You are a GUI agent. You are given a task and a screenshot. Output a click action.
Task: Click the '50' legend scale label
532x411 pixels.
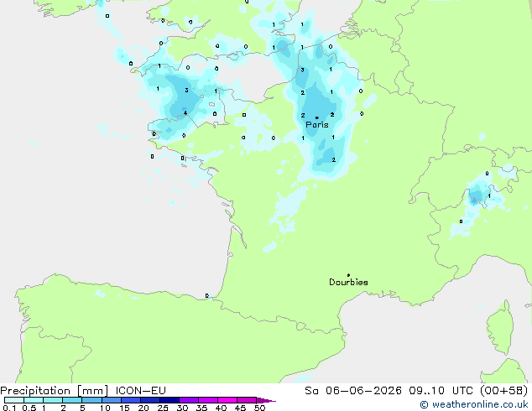(x=259, y=408)
